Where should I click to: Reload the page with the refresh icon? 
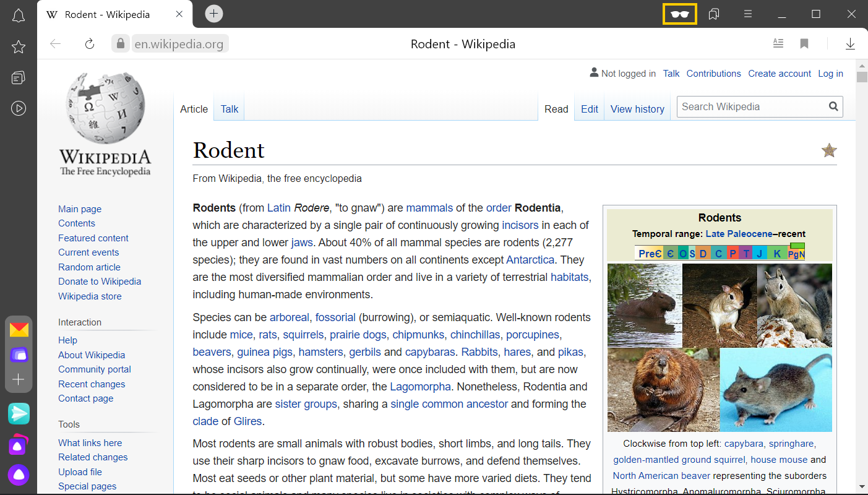coord(90,43)
